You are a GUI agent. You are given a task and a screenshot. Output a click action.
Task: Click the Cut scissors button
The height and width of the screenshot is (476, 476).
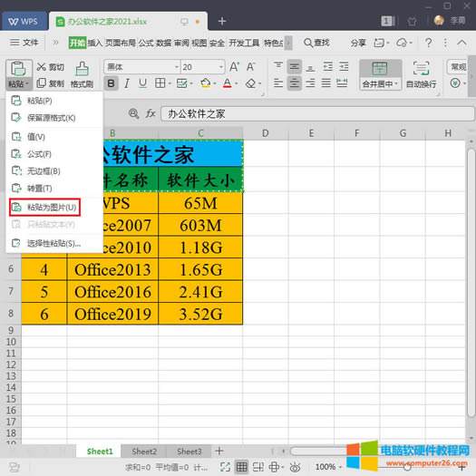[50, 67]
